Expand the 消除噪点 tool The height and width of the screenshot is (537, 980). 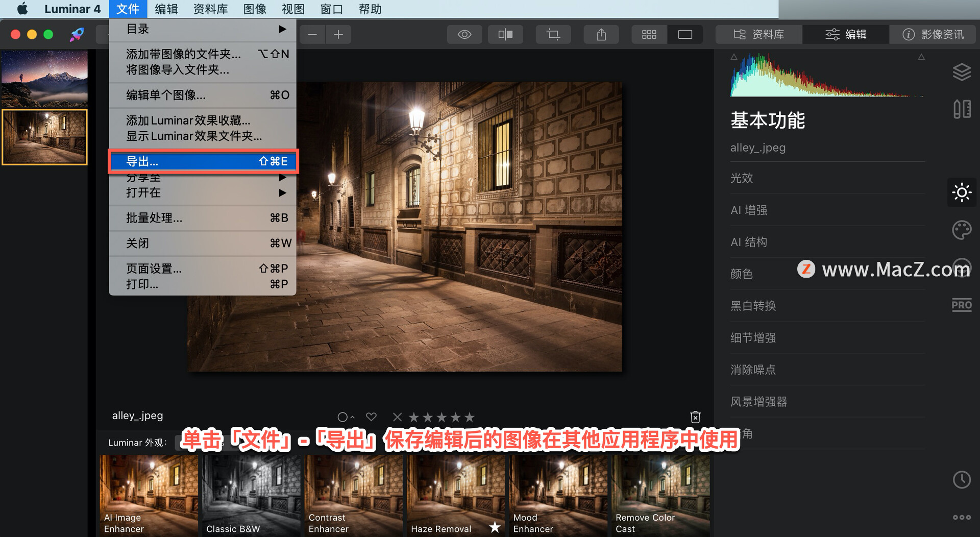827,370
